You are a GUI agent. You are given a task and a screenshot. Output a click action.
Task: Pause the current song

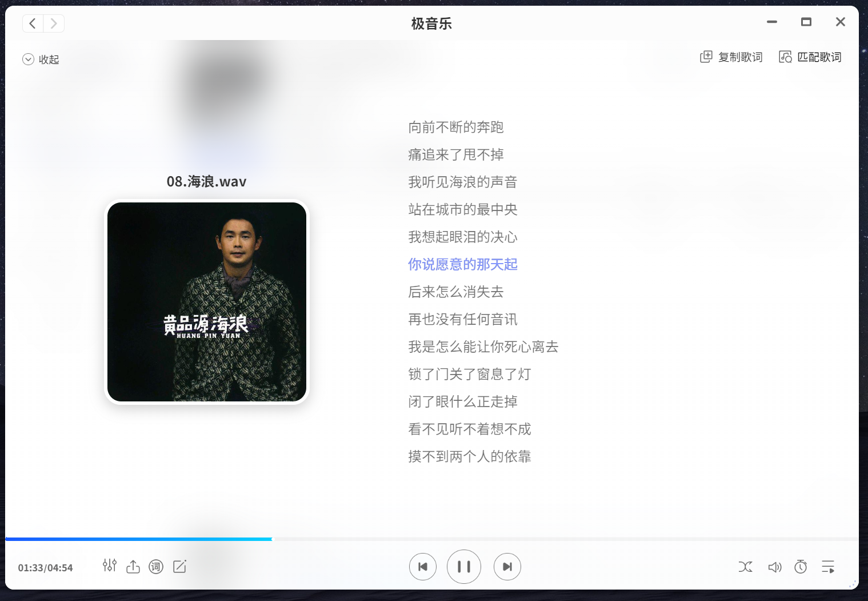[x=464, y=567]
